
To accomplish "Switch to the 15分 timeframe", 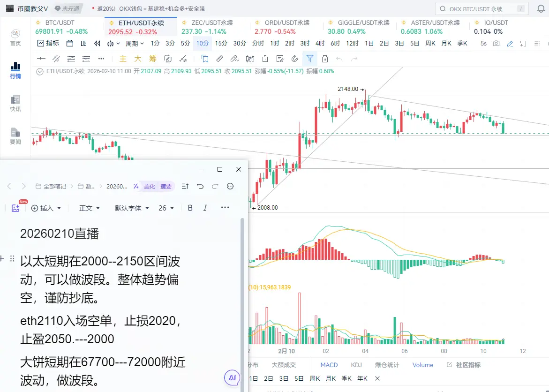I will 221,44.
